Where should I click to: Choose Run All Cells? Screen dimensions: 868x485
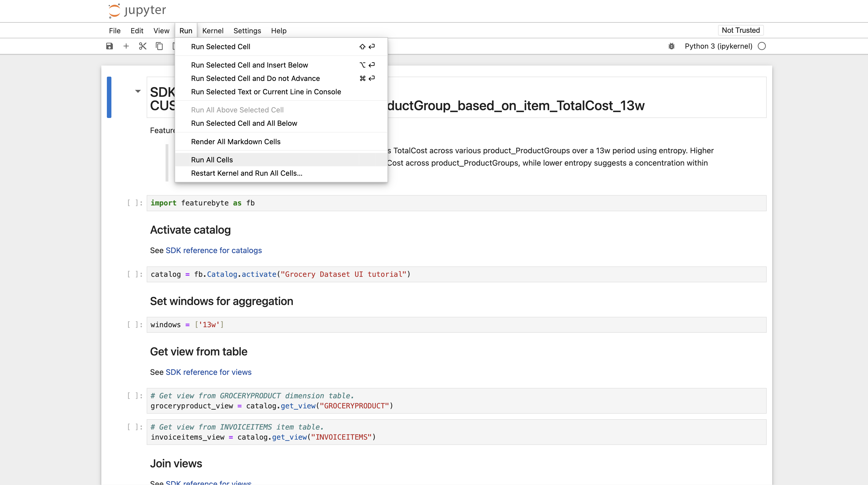(x=281, y=160)
